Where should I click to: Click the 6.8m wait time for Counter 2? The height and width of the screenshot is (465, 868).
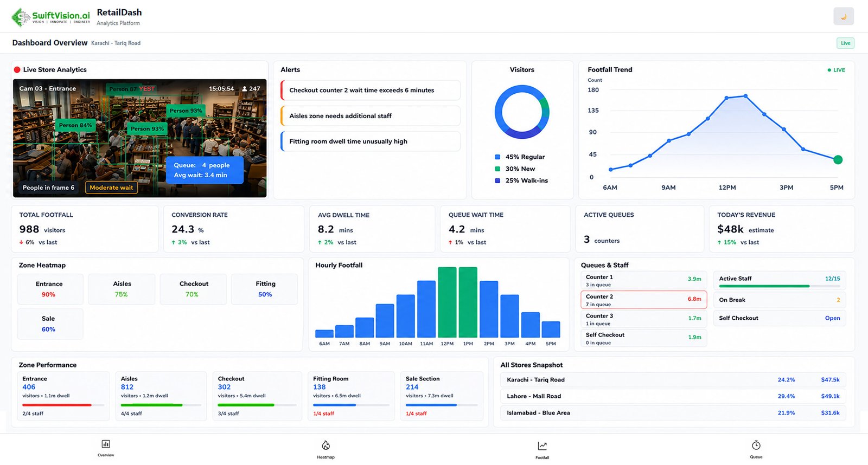click(x=694, y=299)
